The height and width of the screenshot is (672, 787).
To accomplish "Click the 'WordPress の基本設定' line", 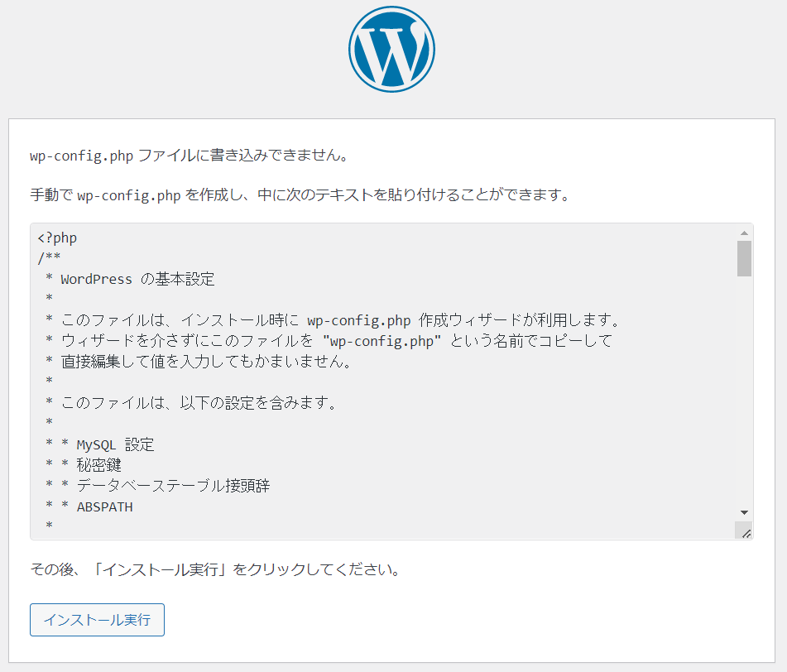I will [x=130, y=279].
